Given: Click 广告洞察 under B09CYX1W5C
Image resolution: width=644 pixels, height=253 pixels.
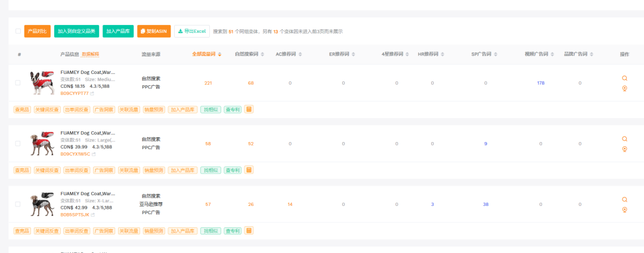Looking at the screenshot, I should [x=104, y=170].
